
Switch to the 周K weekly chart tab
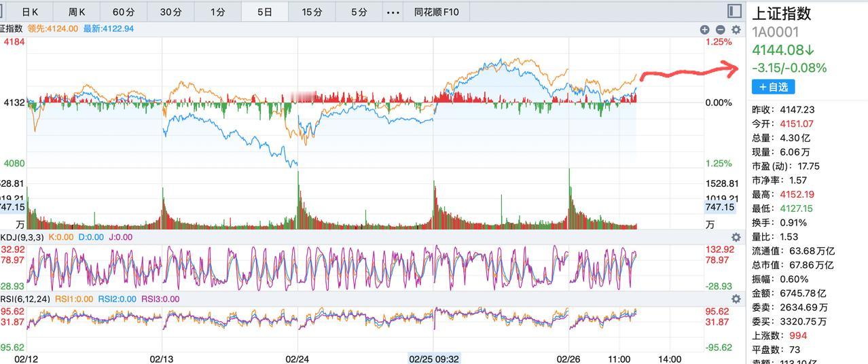[x=77, y=12]
